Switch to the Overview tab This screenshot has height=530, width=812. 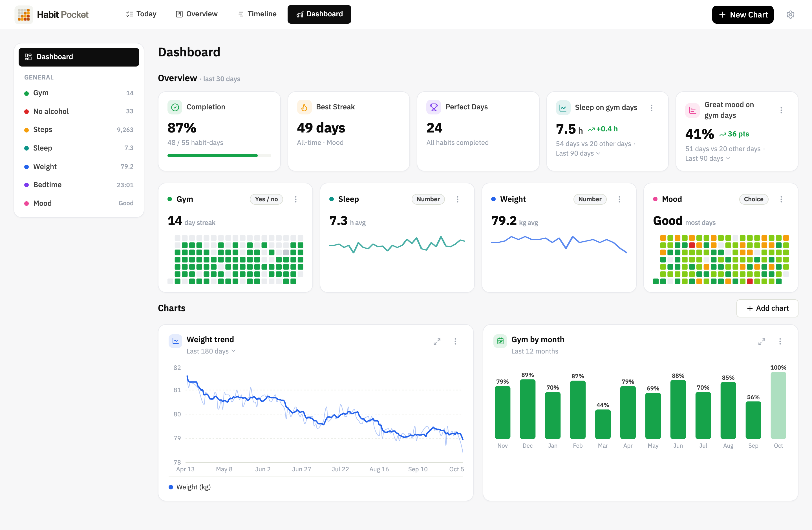tap(197, 14)
